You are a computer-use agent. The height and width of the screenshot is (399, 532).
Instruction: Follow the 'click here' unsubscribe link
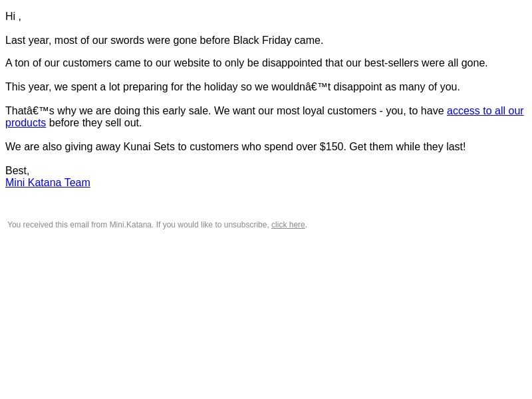[288, 225]
